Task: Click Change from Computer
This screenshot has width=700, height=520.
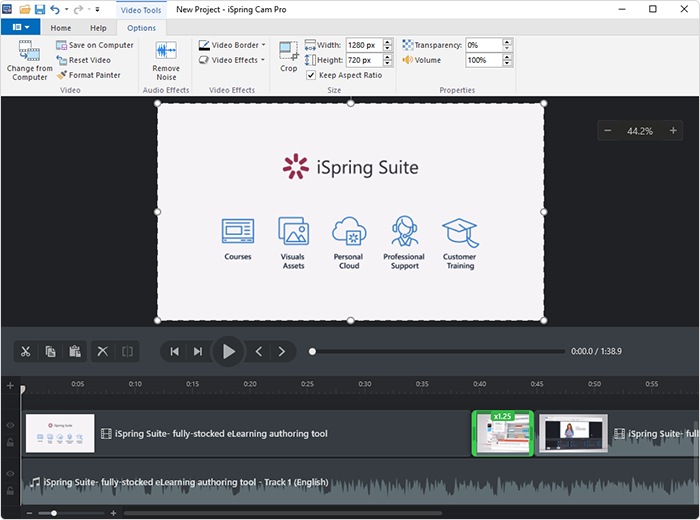Action: coord(29,60)
